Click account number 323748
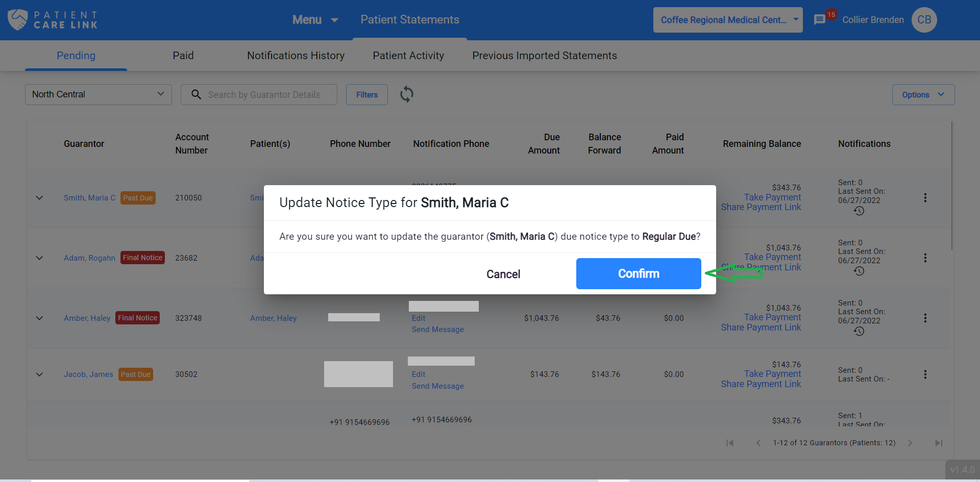Screen dimensions: 980x482 (188, 318)
